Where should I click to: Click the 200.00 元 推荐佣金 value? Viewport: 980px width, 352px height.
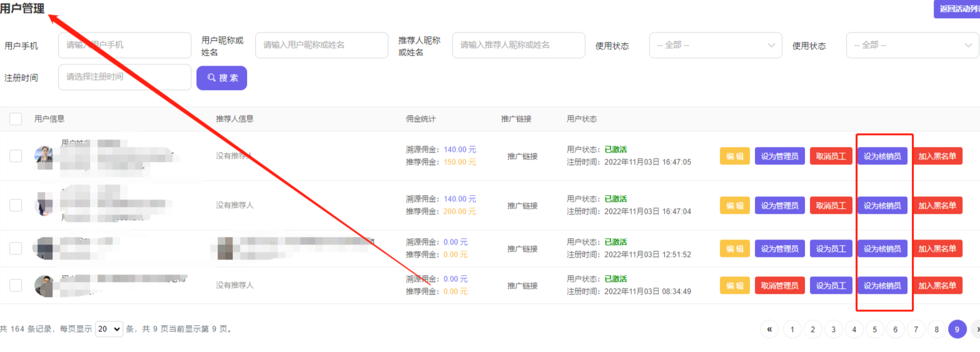[x=460, y=211]
